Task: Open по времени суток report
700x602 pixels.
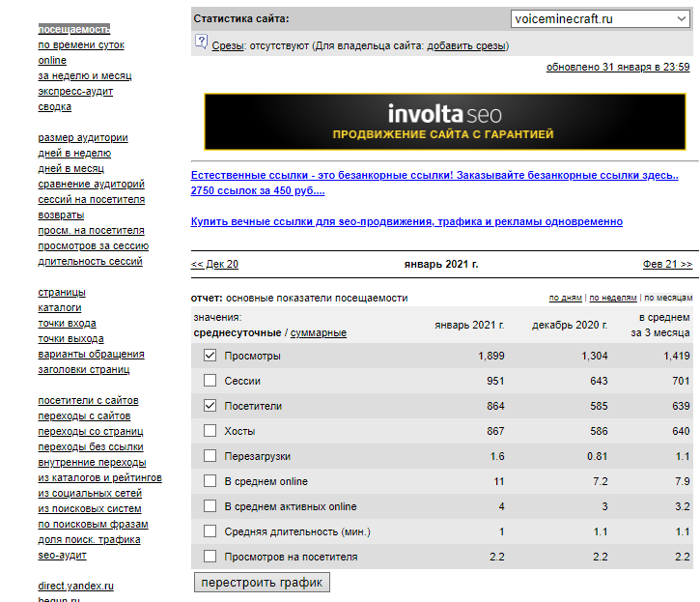Action: tap(81, 44)
